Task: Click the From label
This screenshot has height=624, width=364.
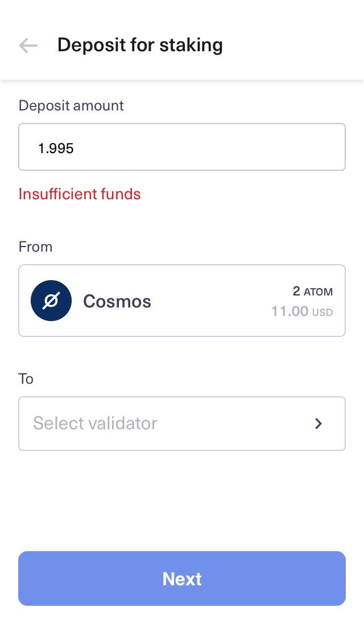Action: pyautogui.click(x=35, y=247)
